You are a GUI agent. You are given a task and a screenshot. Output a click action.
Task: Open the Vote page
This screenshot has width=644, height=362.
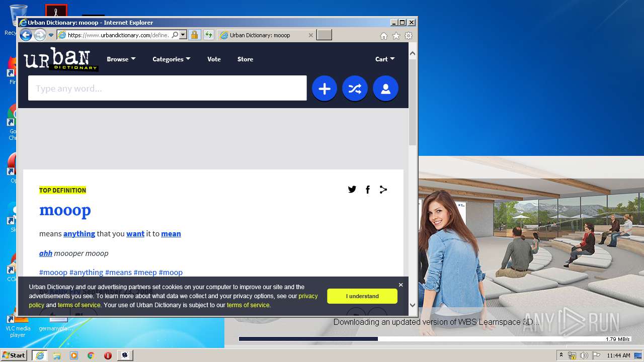(x=214, y=59)
